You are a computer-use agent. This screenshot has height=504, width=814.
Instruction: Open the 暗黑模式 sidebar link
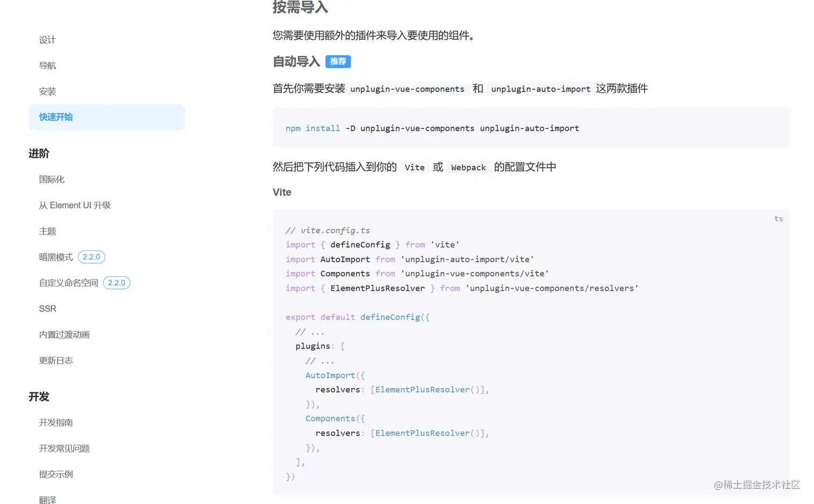(x=56, y=257)
